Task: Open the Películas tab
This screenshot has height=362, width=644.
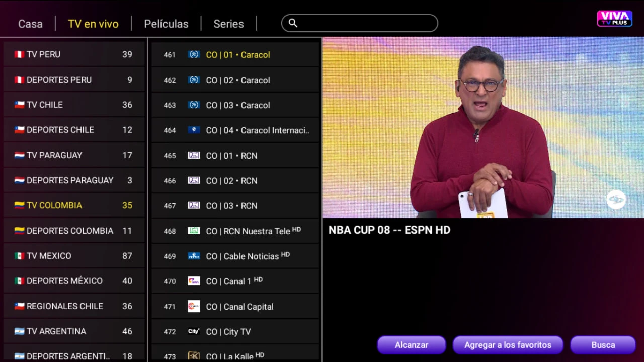Action: coord(166,24)
